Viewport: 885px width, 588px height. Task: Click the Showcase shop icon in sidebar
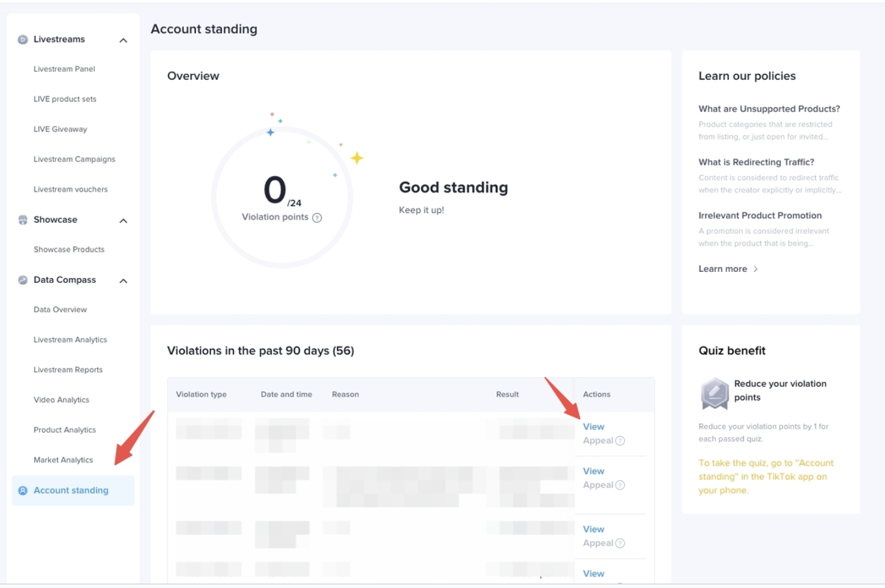pyautogui.click(x=23, y=220)
